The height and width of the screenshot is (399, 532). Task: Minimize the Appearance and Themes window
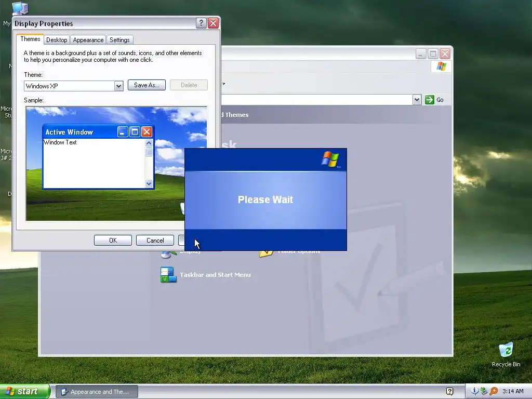tap(421, 54)
